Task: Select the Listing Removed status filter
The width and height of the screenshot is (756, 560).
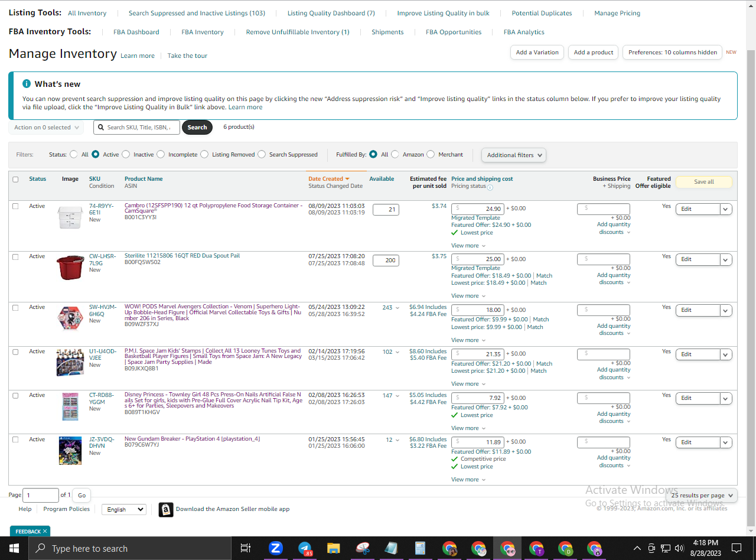Action: (204, 155)
